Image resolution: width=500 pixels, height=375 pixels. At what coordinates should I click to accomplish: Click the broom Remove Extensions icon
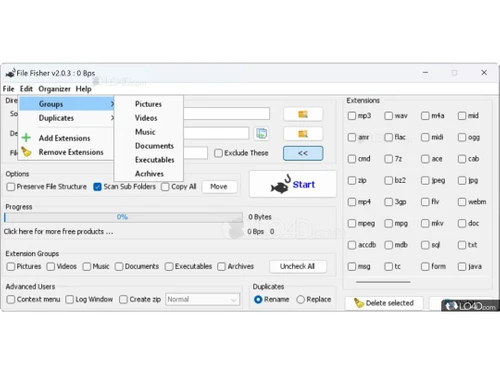tap(26, 152)
